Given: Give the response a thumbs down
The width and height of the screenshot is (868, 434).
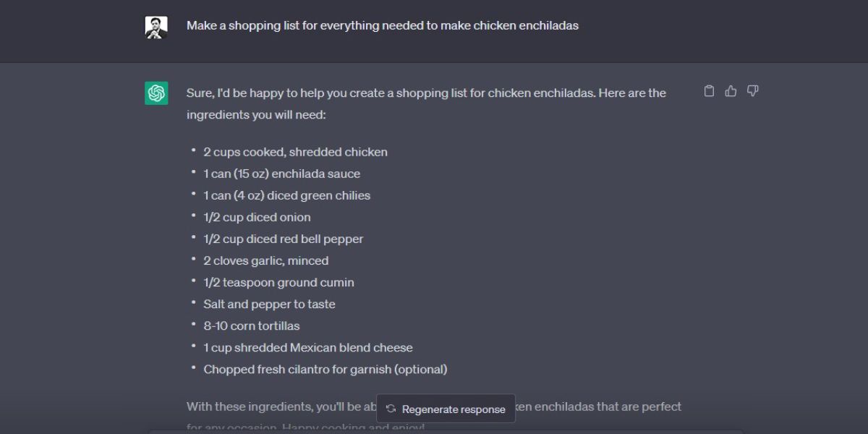Looking at the screenshot, I should tap(752, 91).
